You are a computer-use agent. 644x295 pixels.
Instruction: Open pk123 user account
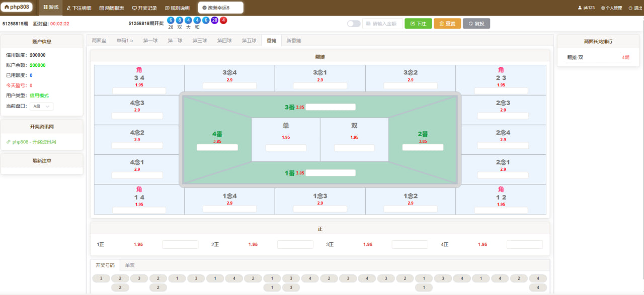click(x=586, y=8)
